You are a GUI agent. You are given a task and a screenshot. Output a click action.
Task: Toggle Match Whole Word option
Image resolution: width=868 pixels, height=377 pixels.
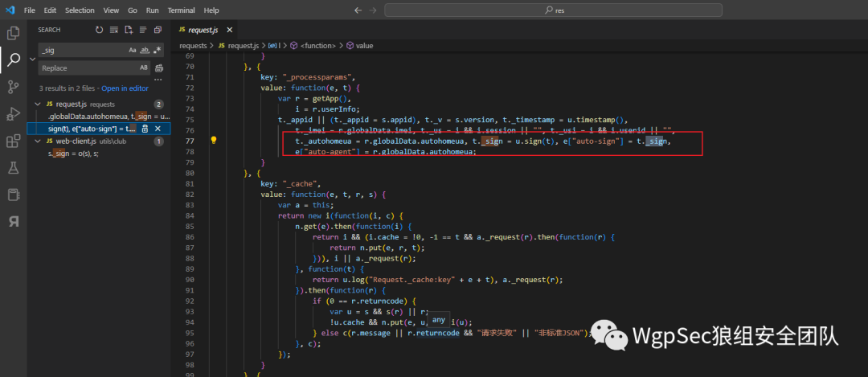coord(145,50)
